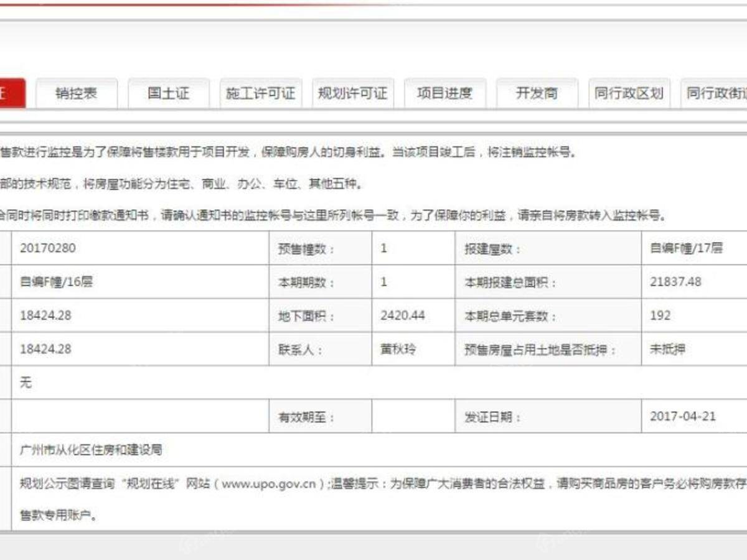Select the 2420.44 value

pyautogui.click(x=403, y=315)
